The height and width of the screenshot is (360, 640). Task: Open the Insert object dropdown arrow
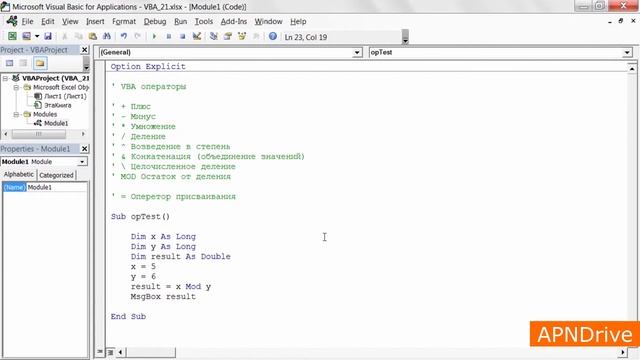(37, 36)
